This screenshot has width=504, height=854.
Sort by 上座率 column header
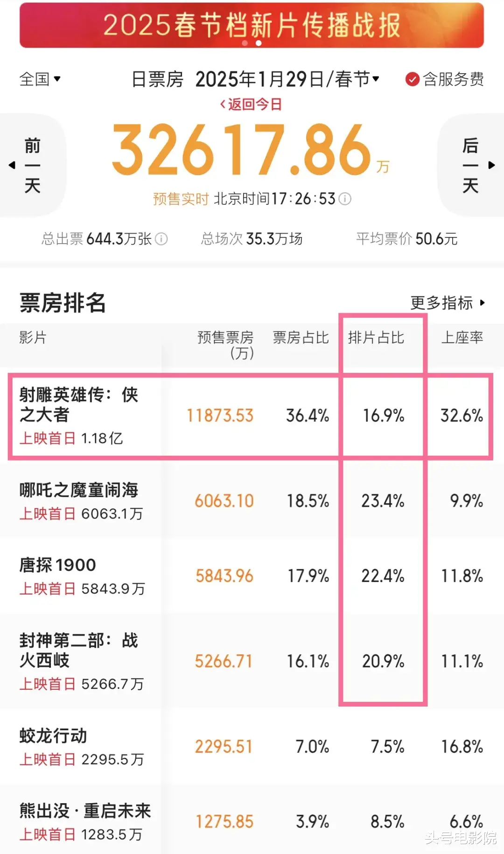[462, 337]
